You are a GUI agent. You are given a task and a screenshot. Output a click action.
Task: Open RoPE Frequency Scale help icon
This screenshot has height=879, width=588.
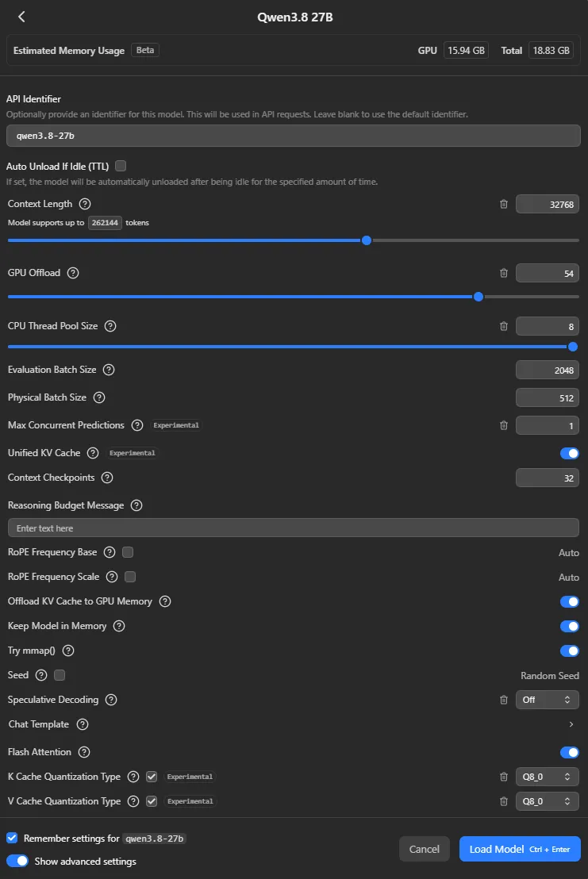[x=112, y=577]
